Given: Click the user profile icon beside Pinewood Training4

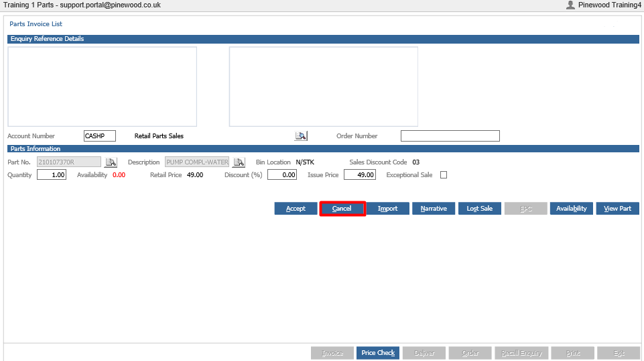Looking at the screenshot, I should coord(570,5).
